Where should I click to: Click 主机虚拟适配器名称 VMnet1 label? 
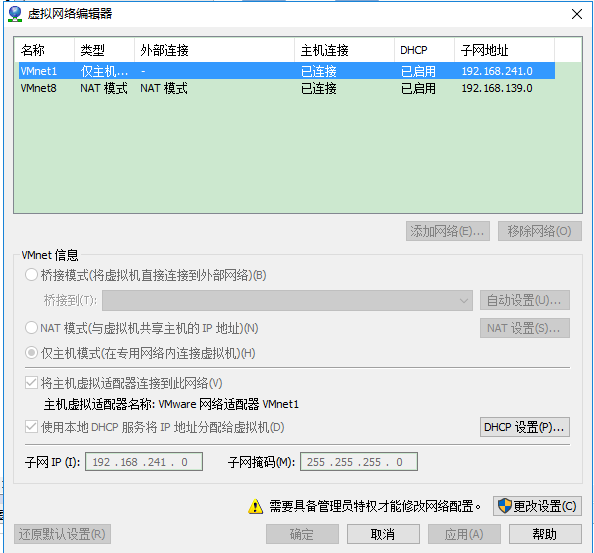coord(171,404)
